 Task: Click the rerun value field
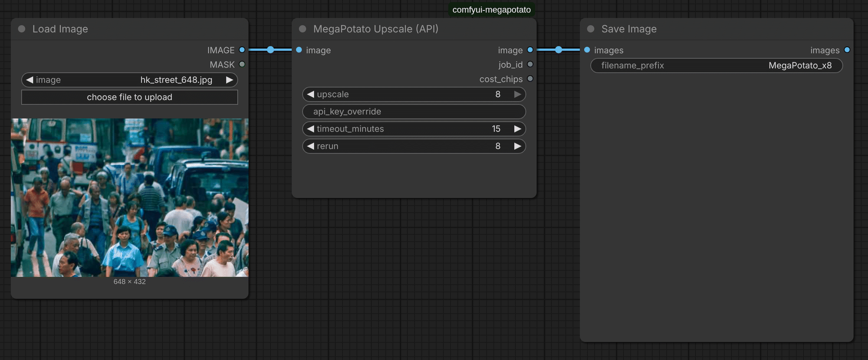tap(414, 146)
